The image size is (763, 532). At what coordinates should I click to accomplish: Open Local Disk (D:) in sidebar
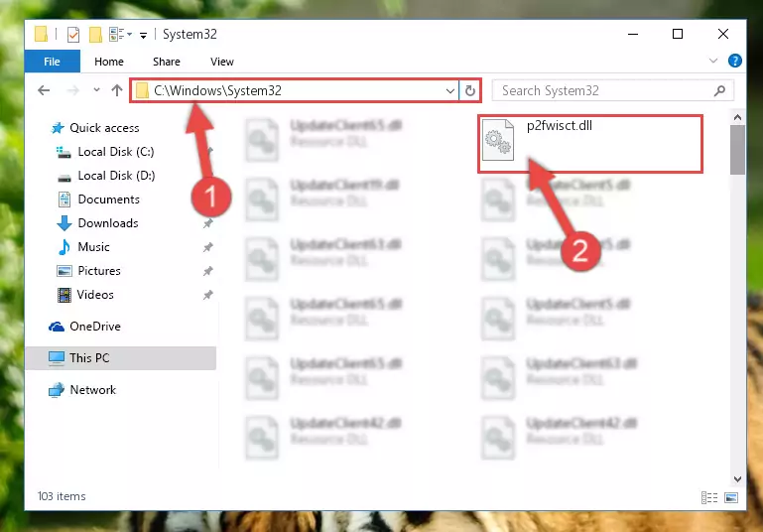[106, 176]
